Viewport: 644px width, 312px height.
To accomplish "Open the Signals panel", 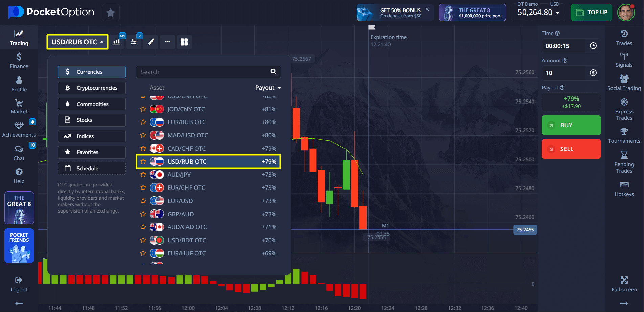I will pos(624,60).
